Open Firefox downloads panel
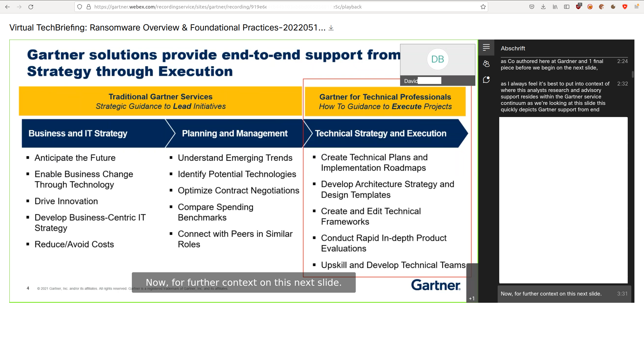This screenshot has width=644, height=349. click(x=543, y=7)
